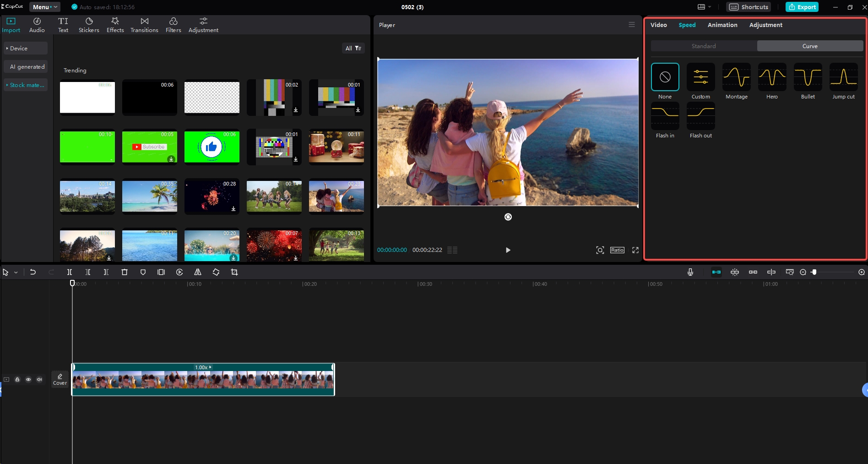This screenshot has height=464, width=868.
Task: Open the Filters panel
Action: coord(173,24)
